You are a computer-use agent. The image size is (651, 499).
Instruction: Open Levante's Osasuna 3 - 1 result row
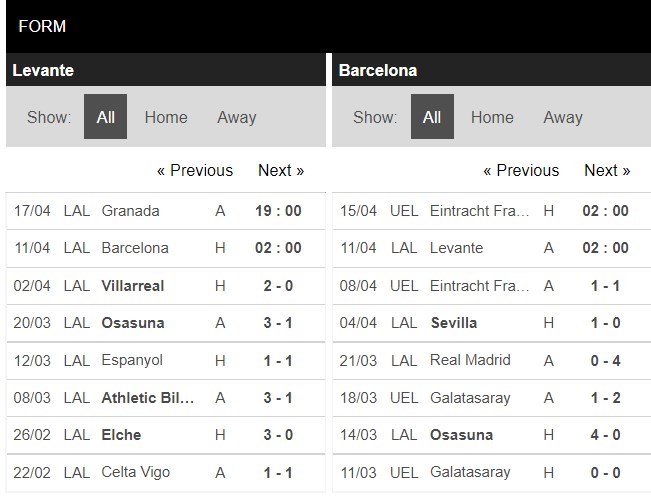(166, 323)
